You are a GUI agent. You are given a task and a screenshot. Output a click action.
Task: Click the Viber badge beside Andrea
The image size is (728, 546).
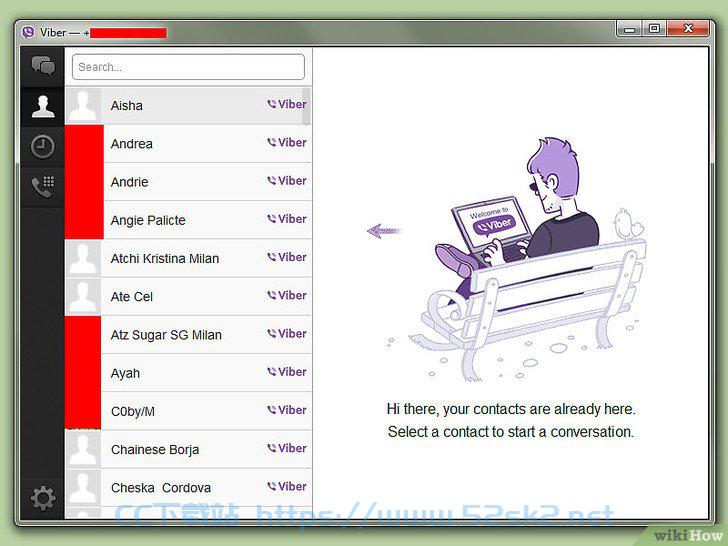click(286, 143)
